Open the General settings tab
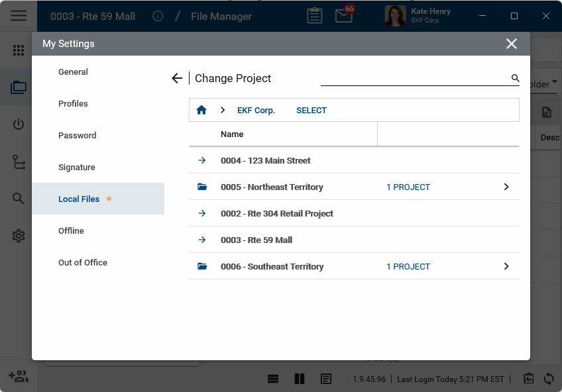The height and width of the screenshot is (392, 562). click(x=73, y=72)
